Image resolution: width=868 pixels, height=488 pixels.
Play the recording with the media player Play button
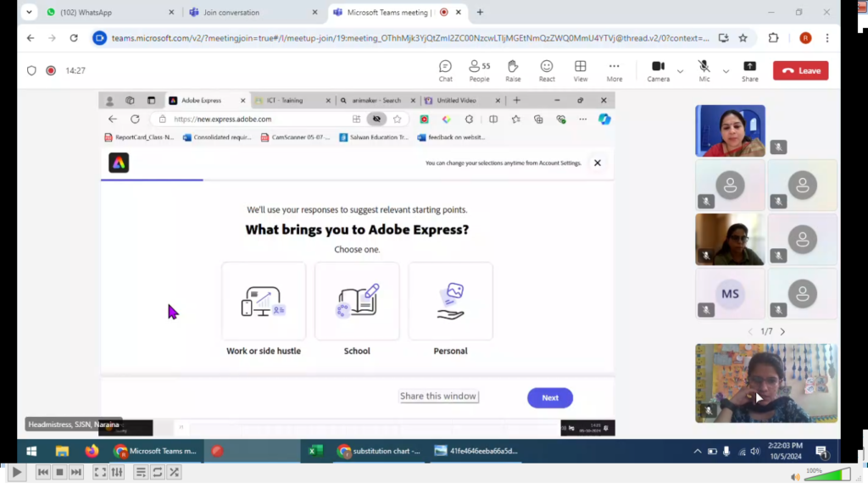pos(17,473)
